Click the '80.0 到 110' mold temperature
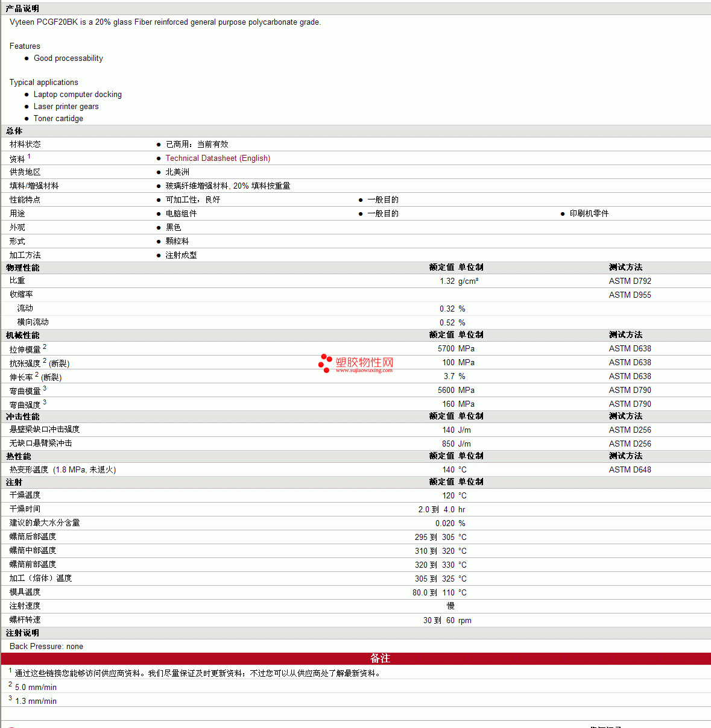Viewport: 711px width, 728px height. pos(434,592)
